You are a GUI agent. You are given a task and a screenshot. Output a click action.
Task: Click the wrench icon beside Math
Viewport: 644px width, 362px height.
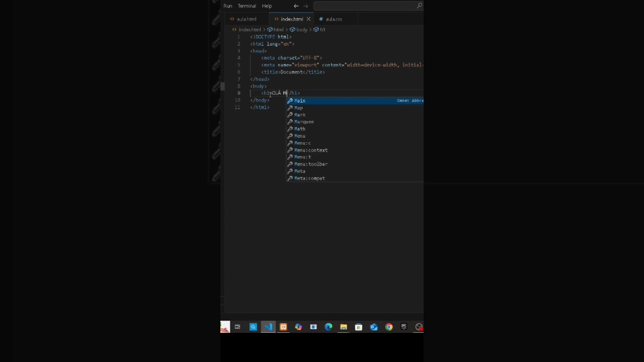(x=290, y=129)
